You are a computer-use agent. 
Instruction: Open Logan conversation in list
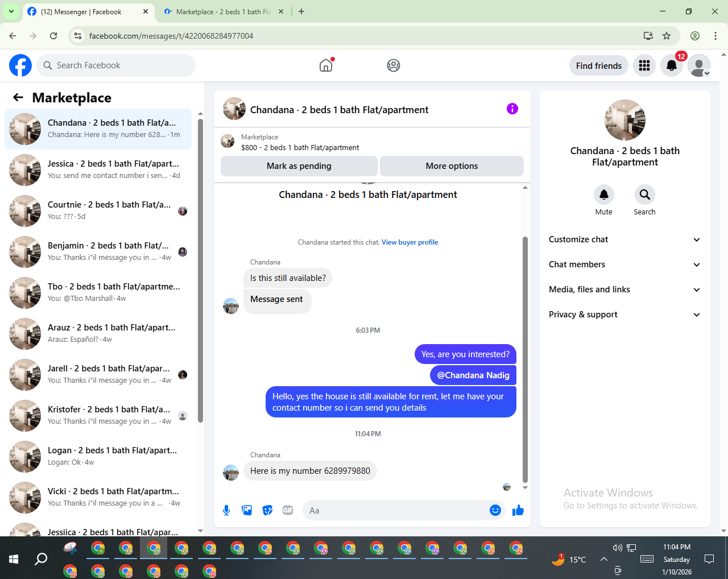(98, 456)
